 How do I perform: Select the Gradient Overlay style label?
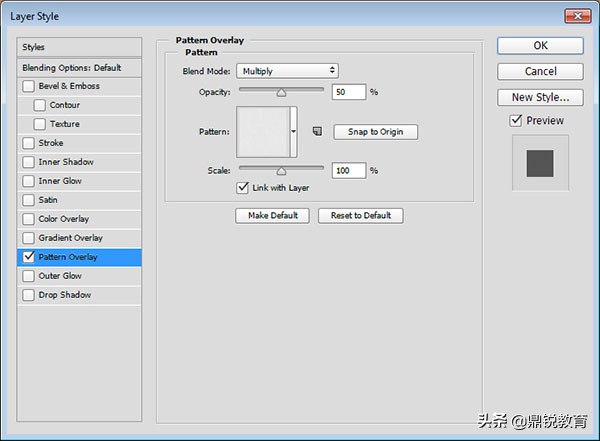tap(70, 238)
